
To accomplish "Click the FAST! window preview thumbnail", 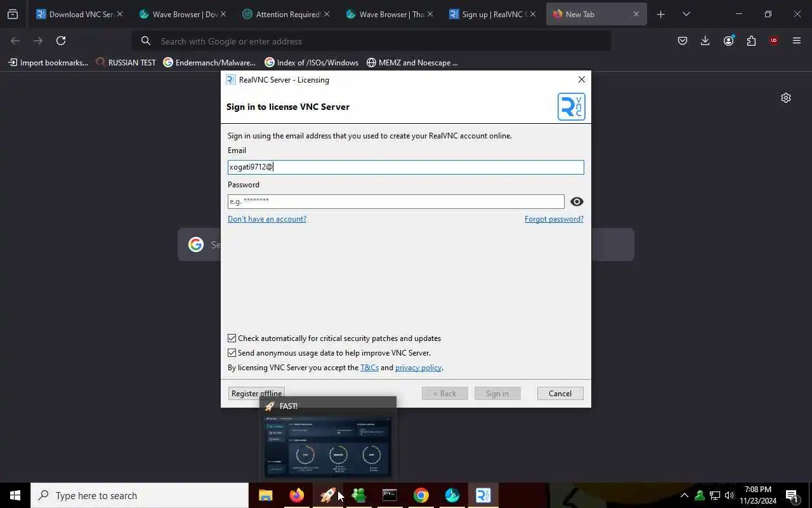I will tap(328, 446).
